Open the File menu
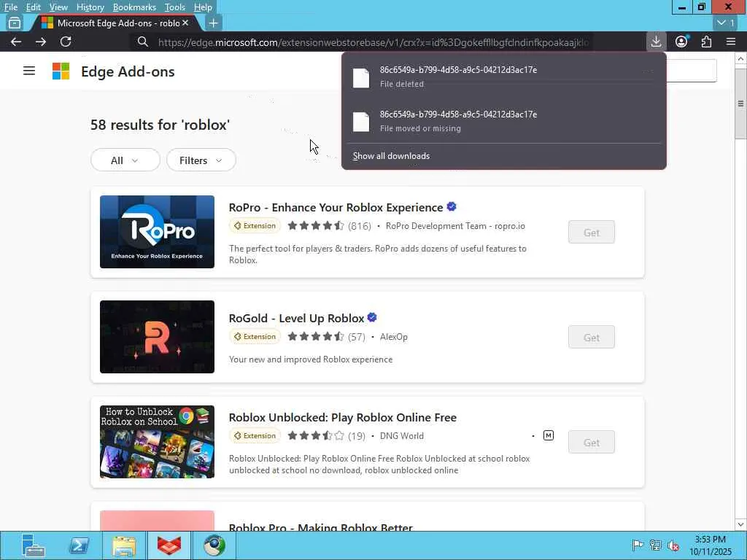The width and height of the screenshot is (747, 560). click(10, 7)
